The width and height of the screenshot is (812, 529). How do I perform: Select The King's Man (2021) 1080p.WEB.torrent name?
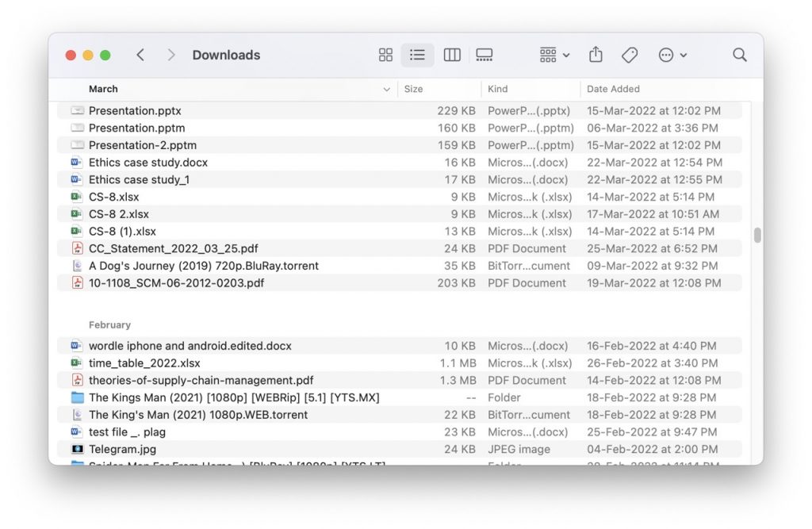[198, 415]
